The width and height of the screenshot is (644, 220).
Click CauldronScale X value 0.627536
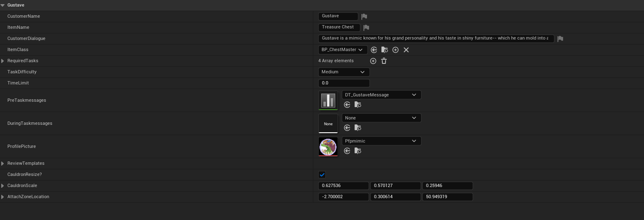click(343, 186)
